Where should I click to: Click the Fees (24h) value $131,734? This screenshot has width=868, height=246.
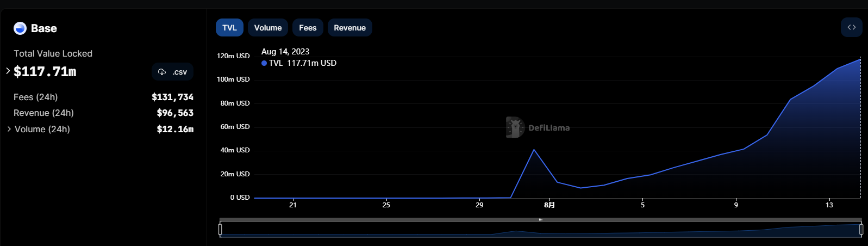[x=172, y=97]
